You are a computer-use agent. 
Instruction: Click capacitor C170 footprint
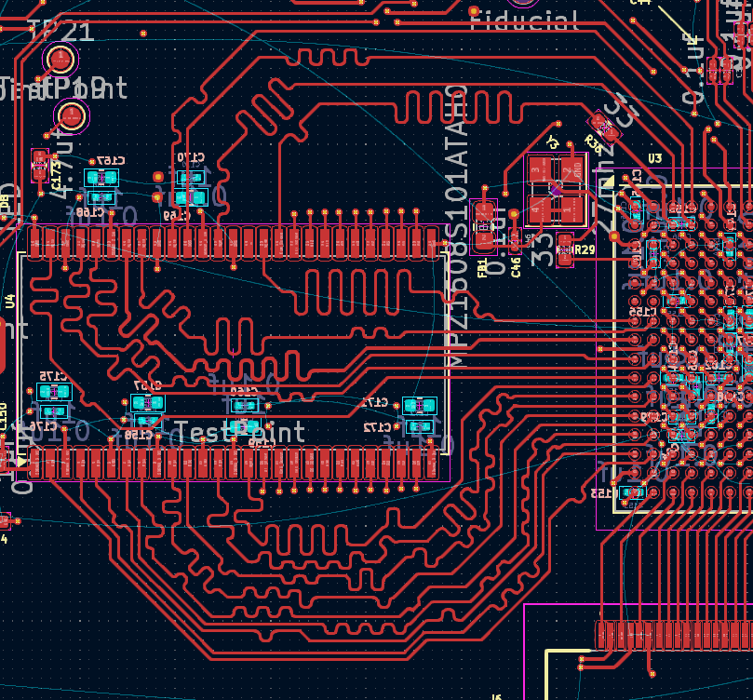(x=191, y=177)
